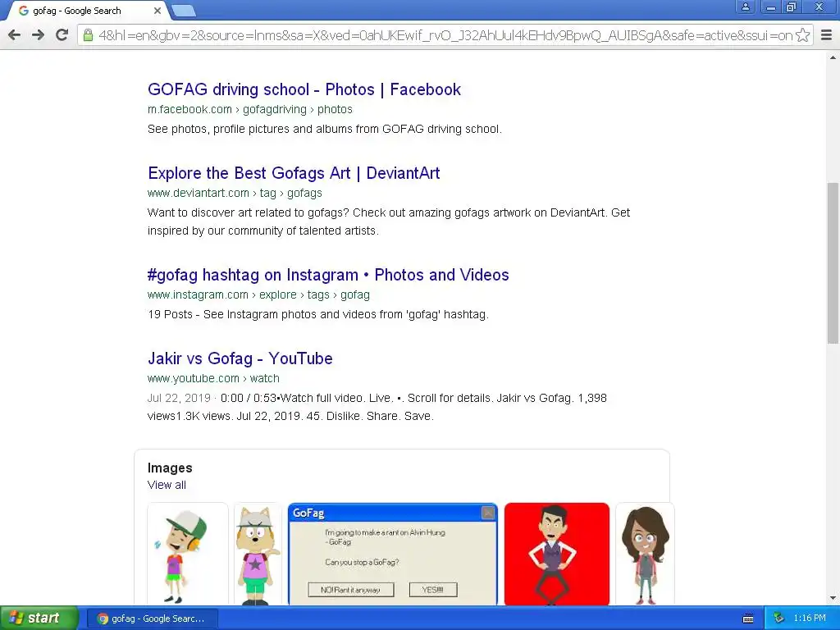The image size is (840, 630).
Task: Open GOFAG driving school Facebook result
Action: [x=304, y=89]
